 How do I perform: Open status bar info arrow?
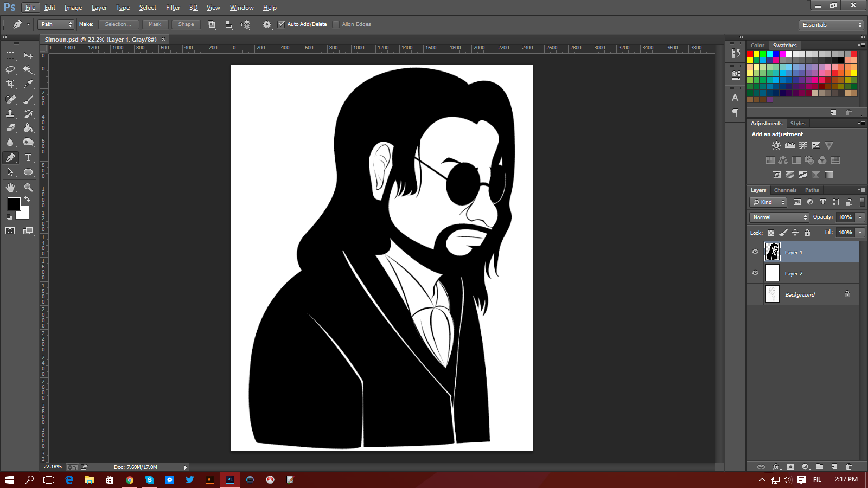(x=185, y=467)
